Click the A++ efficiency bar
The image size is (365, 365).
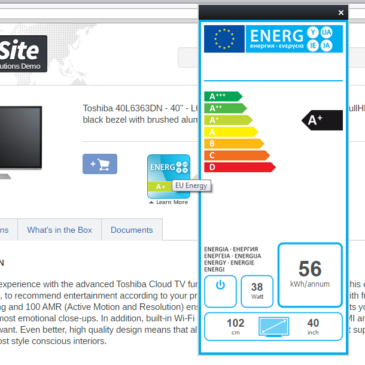pyautogui.click(x=225, y=108)
